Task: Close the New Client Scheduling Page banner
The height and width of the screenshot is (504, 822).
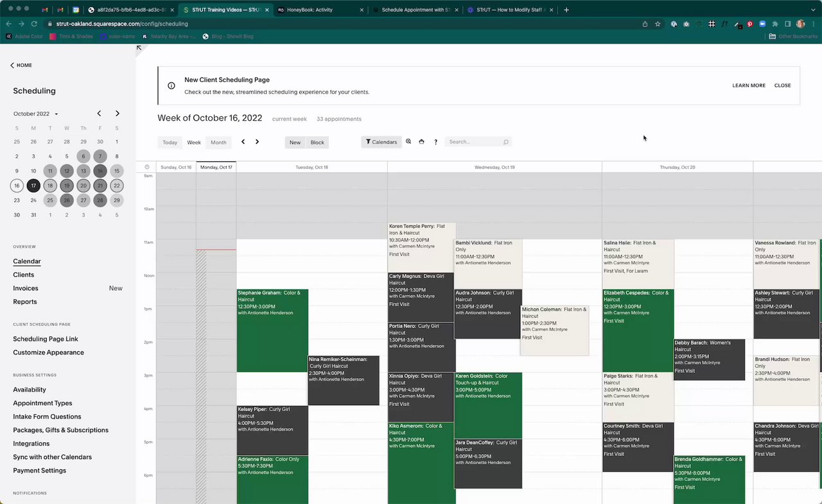Action: point(782,85)
